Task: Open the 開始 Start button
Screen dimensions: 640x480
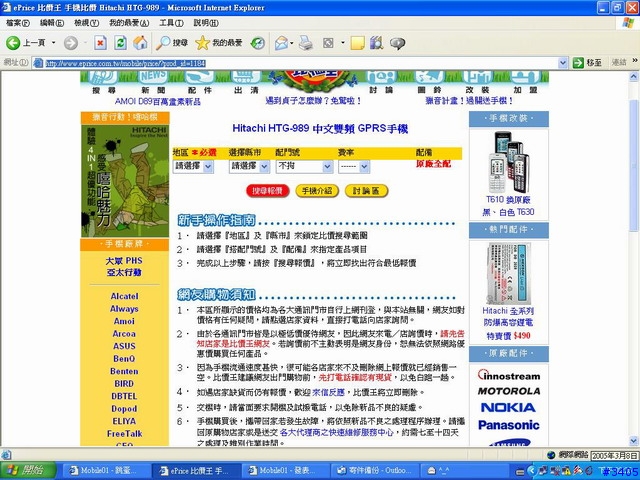Action: 28,471
